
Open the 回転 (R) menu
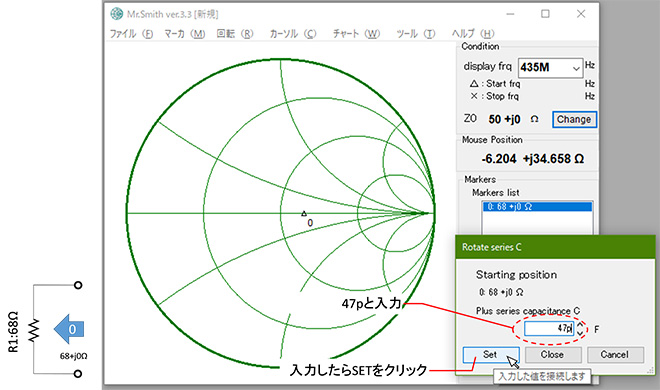pyautogui.click(x=235, y=34)
